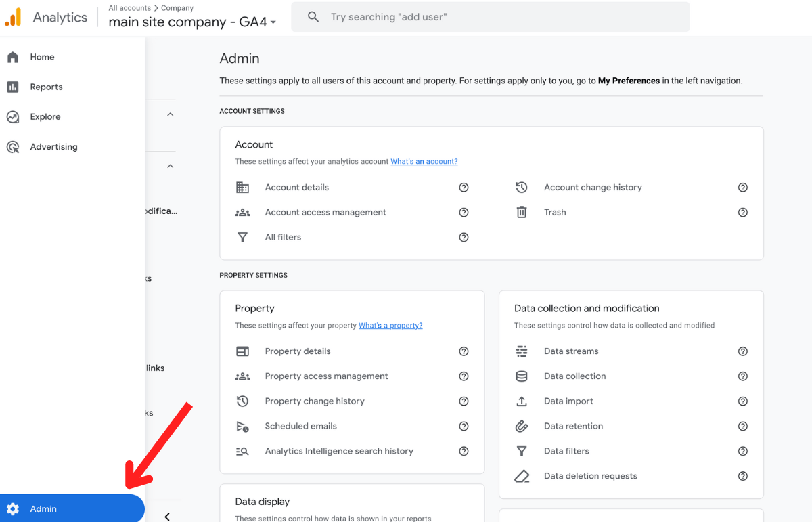Click the Advertising target icon
The height and width of the screenshot is (522, 812).
[13, 146]
